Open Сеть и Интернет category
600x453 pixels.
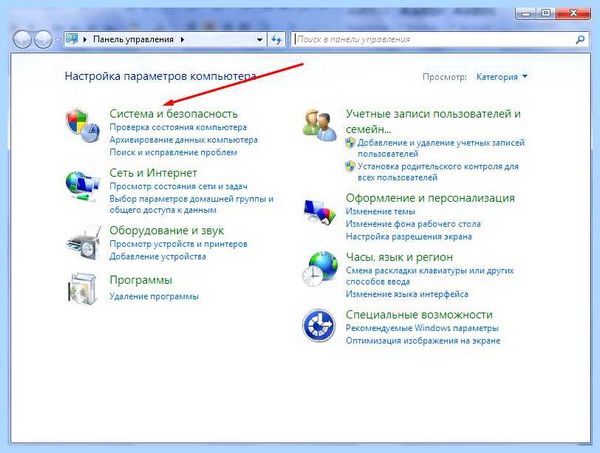pyautogui.click(x=153, y=173)
